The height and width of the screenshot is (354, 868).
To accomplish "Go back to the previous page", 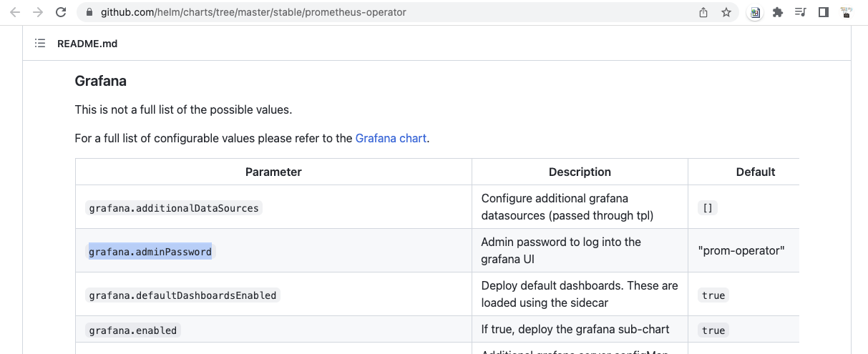I will point(15,12).
